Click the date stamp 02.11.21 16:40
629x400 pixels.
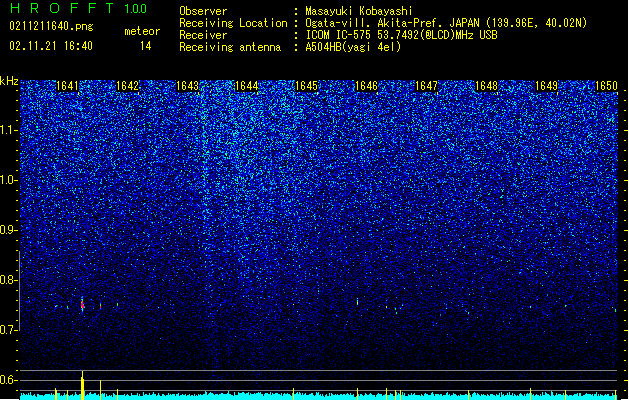click(51, 46)
